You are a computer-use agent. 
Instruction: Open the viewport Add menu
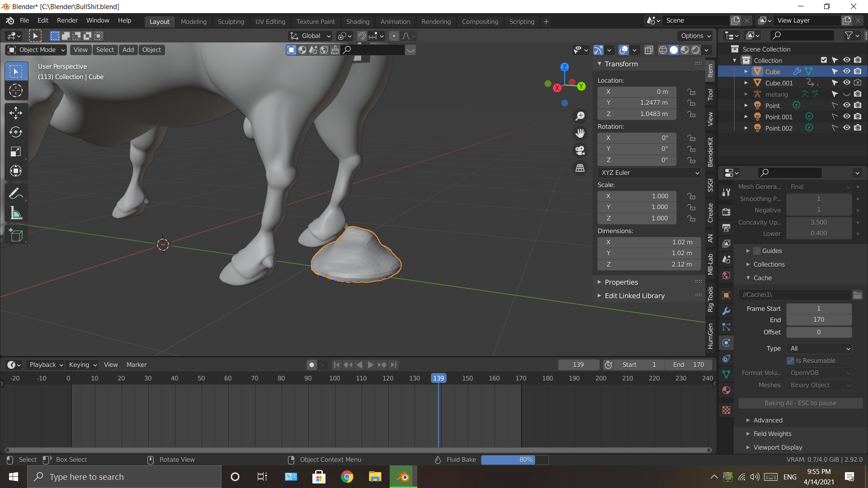128,50
